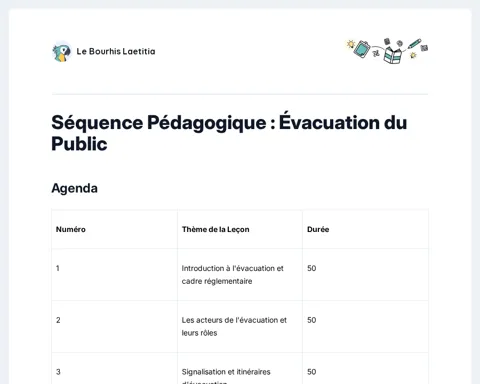The width and height of the screenshot is (480, 384).
Task: Click Les acteurs de l'évacuation et leurs rôles
Action: pyautogui.click(x=234, y=326)
